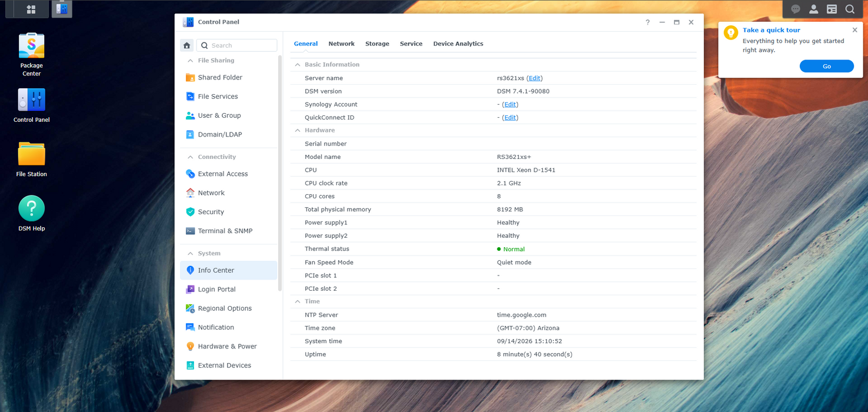Screen dimensions: 868x412
Task: Open File Services settings
Action: click(x=229, y=97)
